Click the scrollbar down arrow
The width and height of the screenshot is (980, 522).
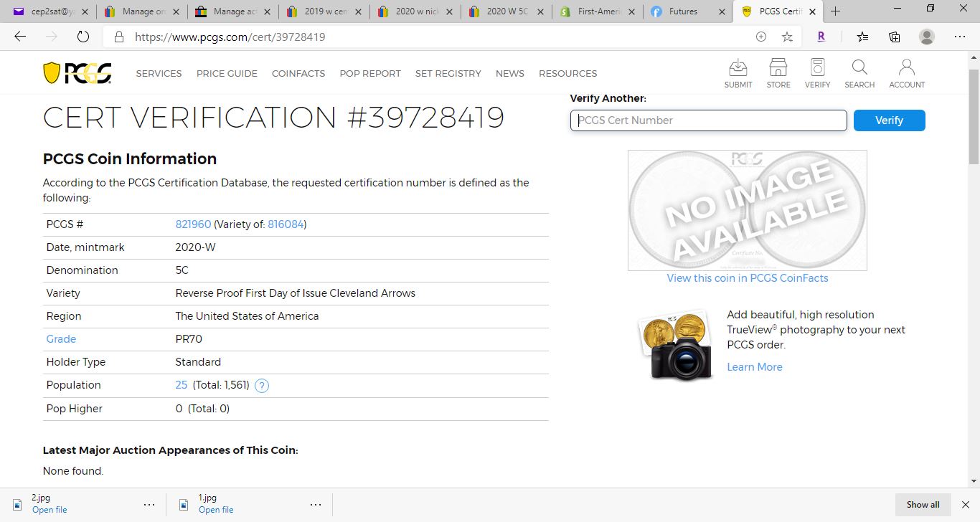[x=974, y=482]
